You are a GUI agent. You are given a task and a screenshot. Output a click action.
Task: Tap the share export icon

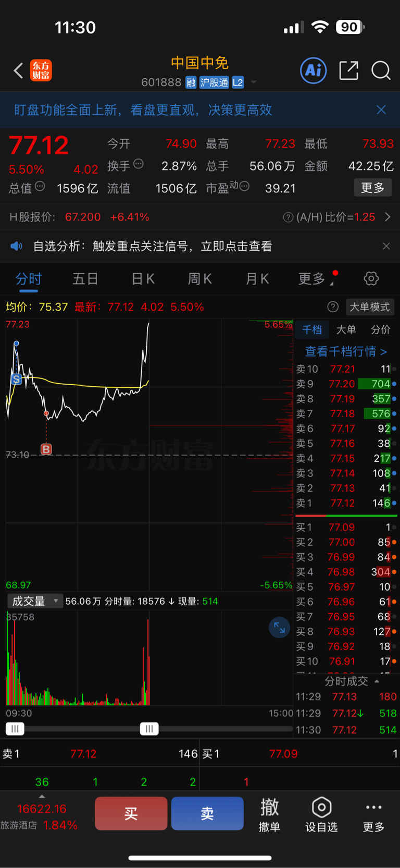pos(348,70)
